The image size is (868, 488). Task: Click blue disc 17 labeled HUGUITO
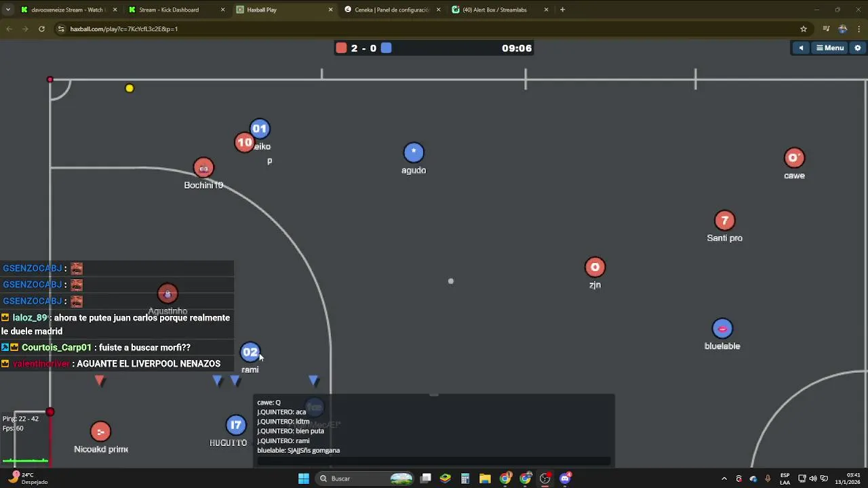tap(235, 425)
